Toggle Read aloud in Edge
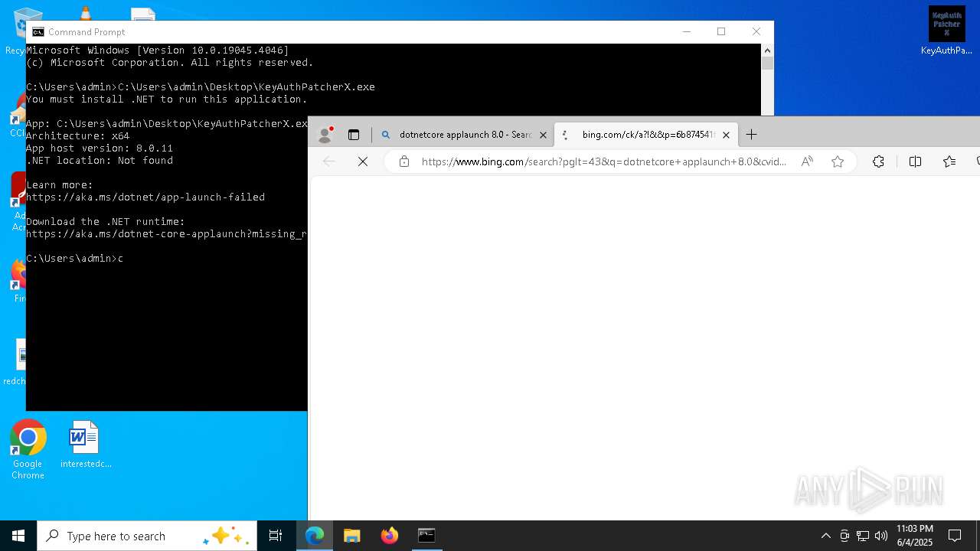This screenshot has height=551, width=980. (x=807, y=161)
